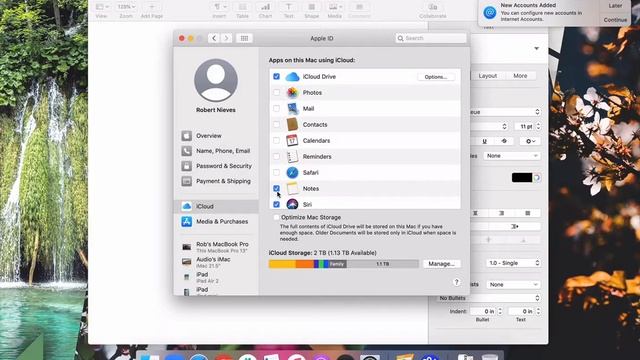
Task: Uncheck the iCloud Drive checkbox
Action: [x=276, y=76]
